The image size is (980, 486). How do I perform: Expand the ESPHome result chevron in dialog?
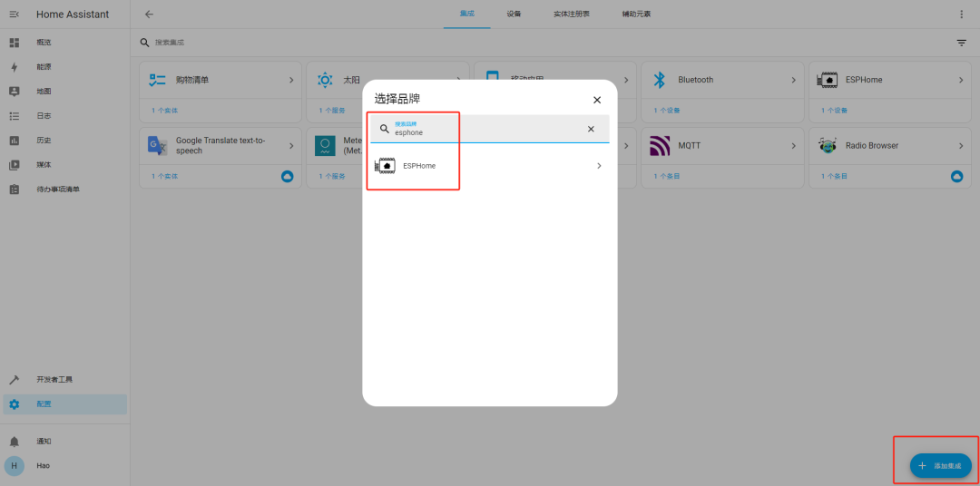click(x=599, y=166)
